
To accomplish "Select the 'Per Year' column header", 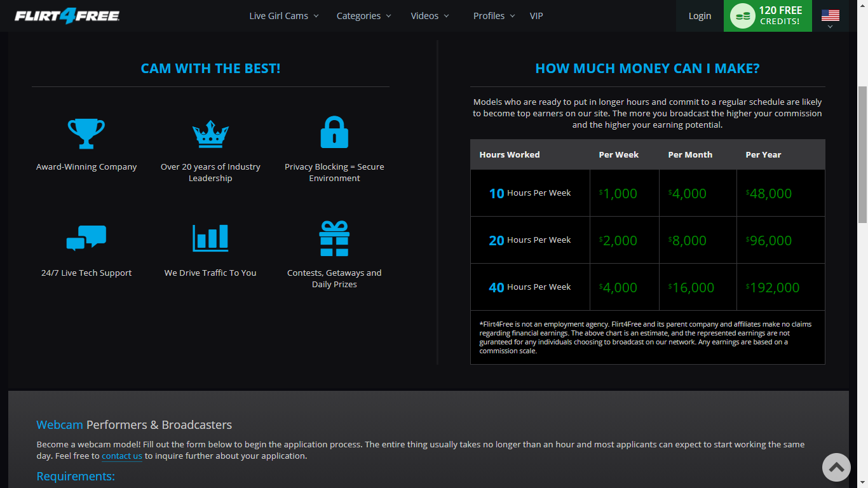I will (x=763, y=154).
